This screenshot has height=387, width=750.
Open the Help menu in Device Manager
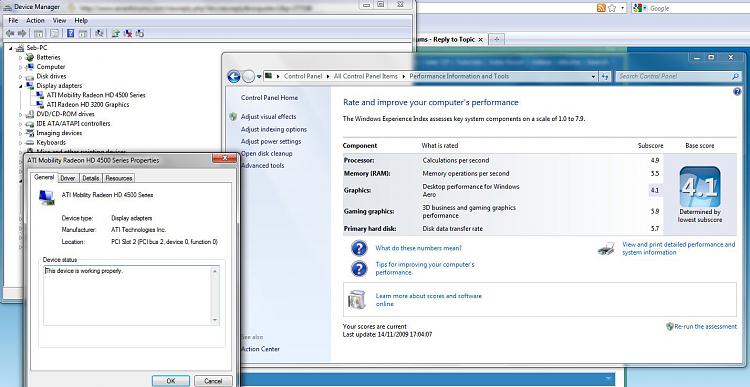pos(81,21)
